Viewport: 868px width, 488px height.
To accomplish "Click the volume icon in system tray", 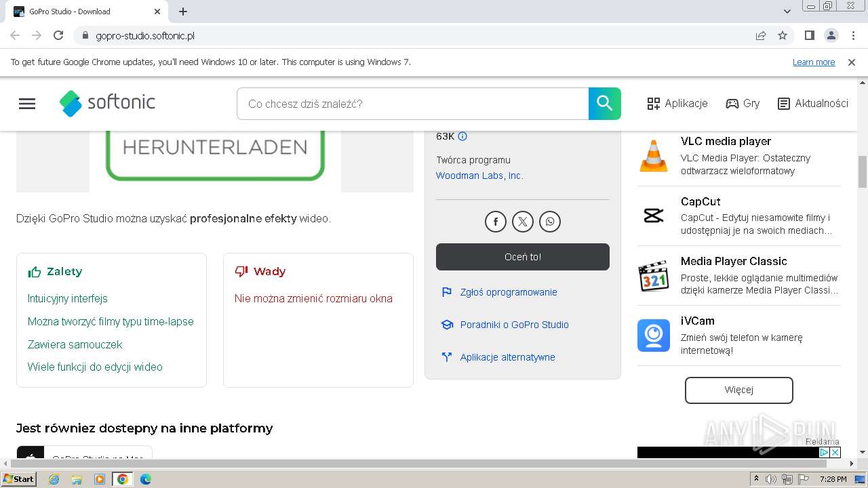I will point(772,479).
